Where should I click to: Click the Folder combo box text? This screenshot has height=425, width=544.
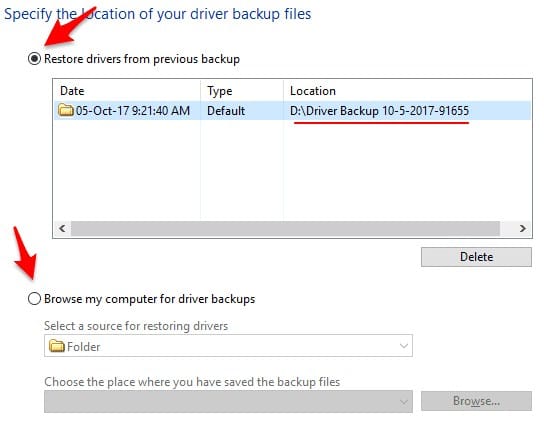83,347
